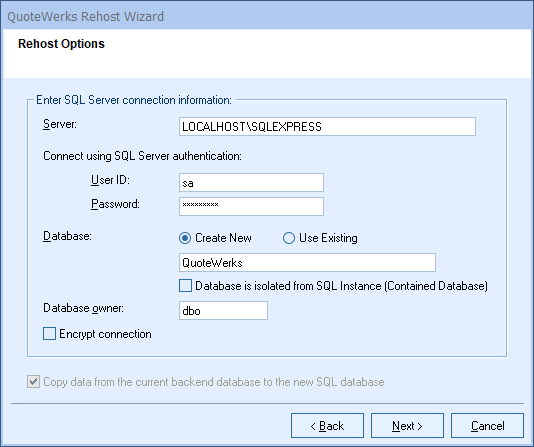Click the Database owner field

coord(223,310)
